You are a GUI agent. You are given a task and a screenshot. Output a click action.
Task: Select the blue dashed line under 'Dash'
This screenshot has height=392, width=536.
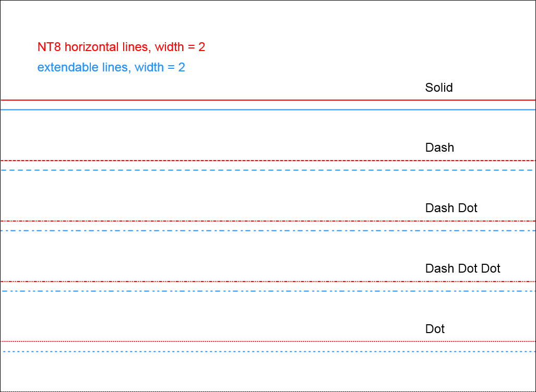click(x=260, y=170)
